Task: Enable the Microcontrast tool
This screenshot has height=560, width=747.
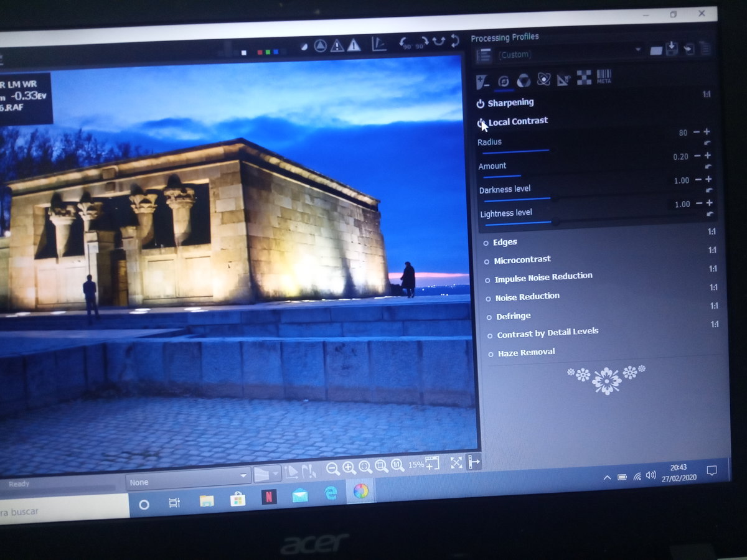Action: 487,261
